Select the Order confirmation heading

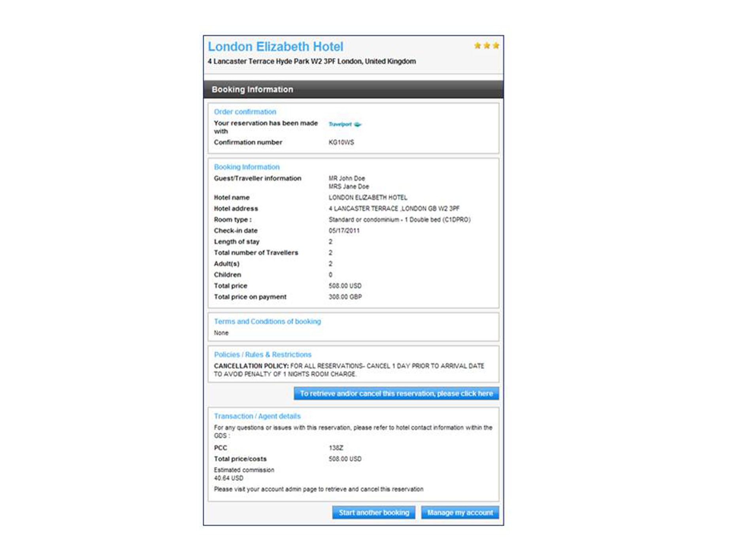click(245, 112)
